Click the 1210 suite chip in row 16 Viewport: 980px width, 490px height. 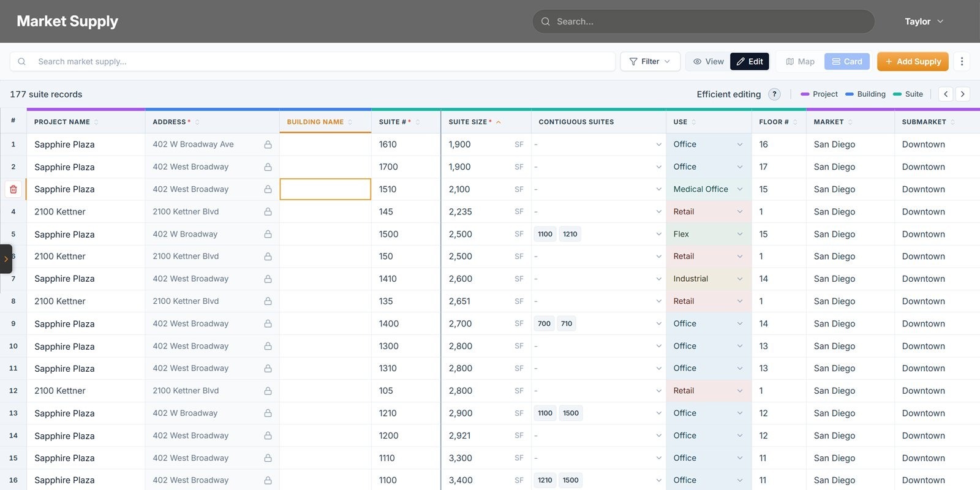[x=545, y=480]
